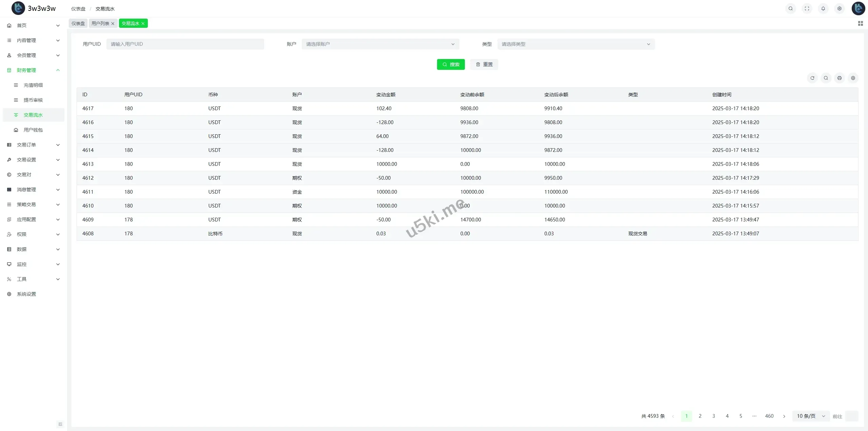Open the 账户 select dropdown
The width and height of the screenshot is (868, 431).
coord(380,44)
